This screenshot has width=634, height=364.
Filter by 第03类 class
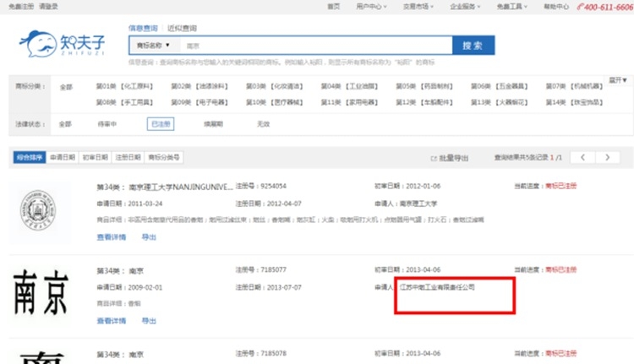pos(275,86)
